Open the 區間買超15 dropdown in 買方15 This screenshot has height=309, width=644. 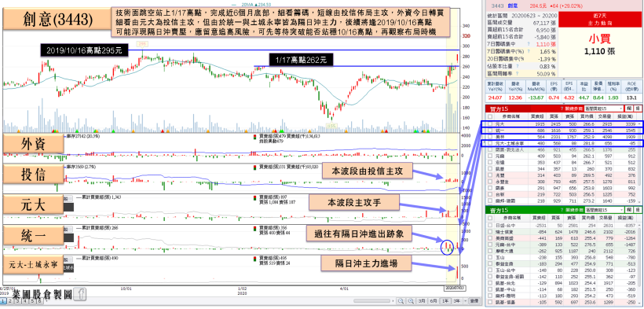click(x=604, y=109)
